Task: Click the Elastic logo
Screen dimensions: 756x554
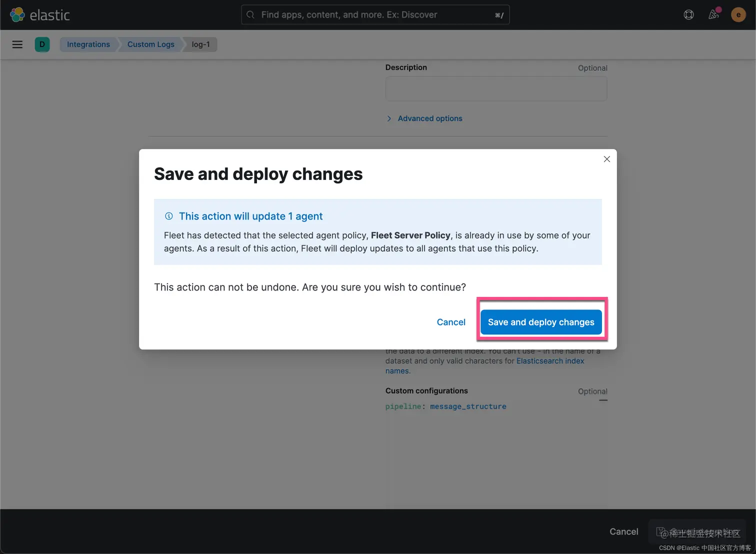Action: pos(40,15)
